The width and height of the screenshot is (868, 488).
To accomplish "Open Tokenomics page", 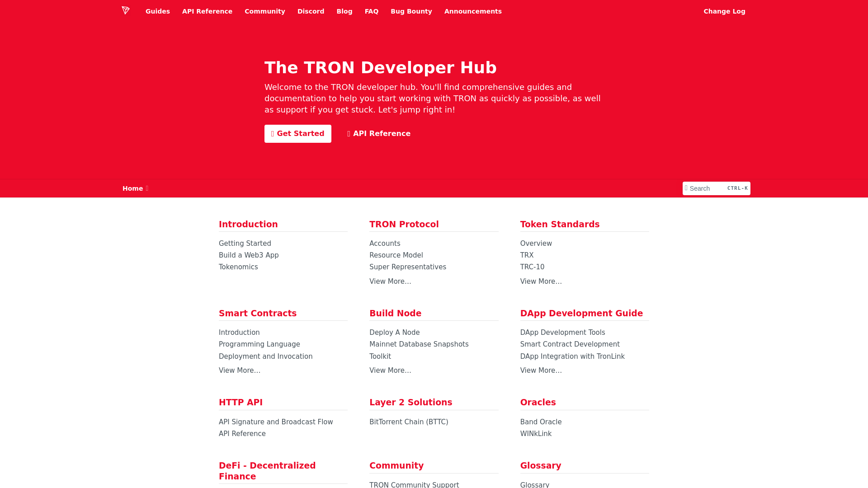I will (x=238, y=267).
